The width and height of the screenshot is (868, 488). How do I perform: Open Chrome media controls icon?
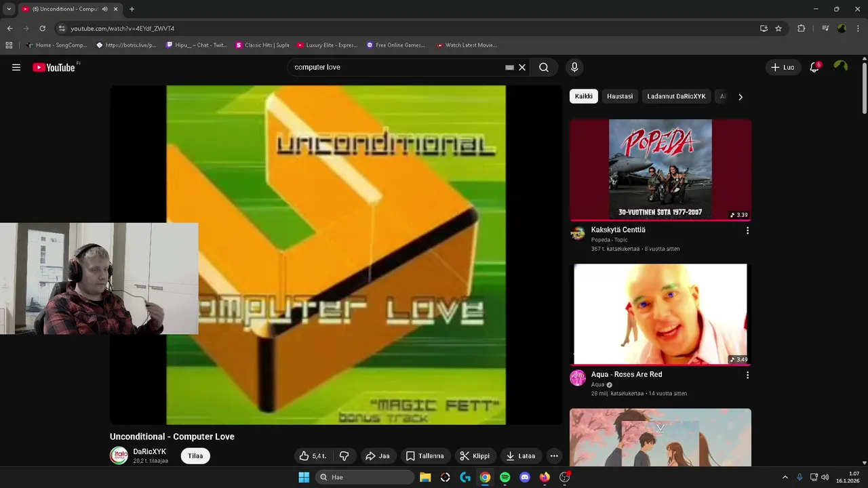tap(825, 28)
